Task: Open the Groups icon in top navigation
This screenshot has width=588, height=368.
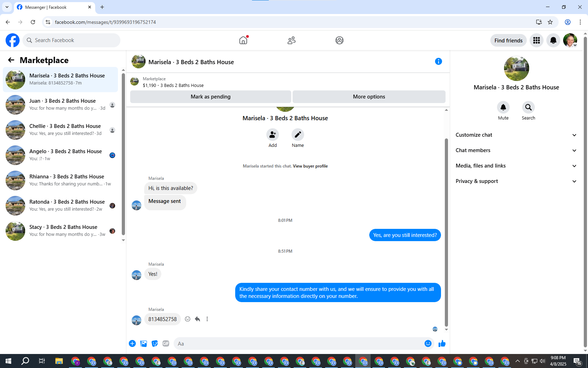Action: (x=339, y=40)
